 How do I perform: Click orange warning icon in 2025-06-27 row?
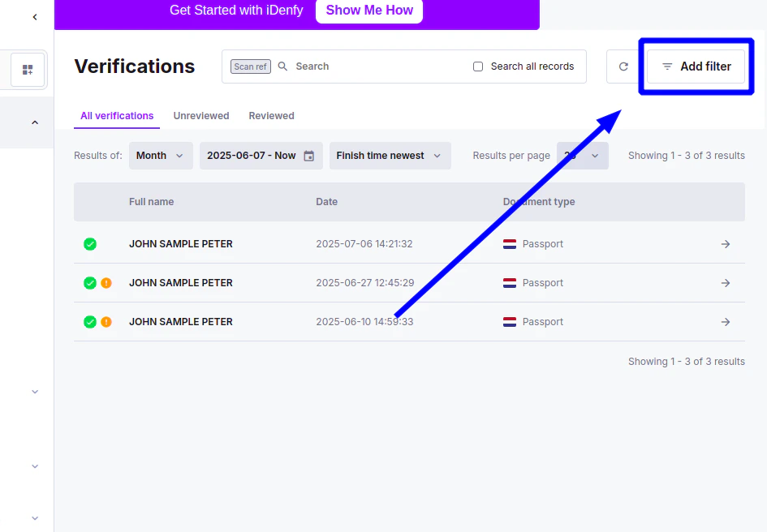click(106, 283)
